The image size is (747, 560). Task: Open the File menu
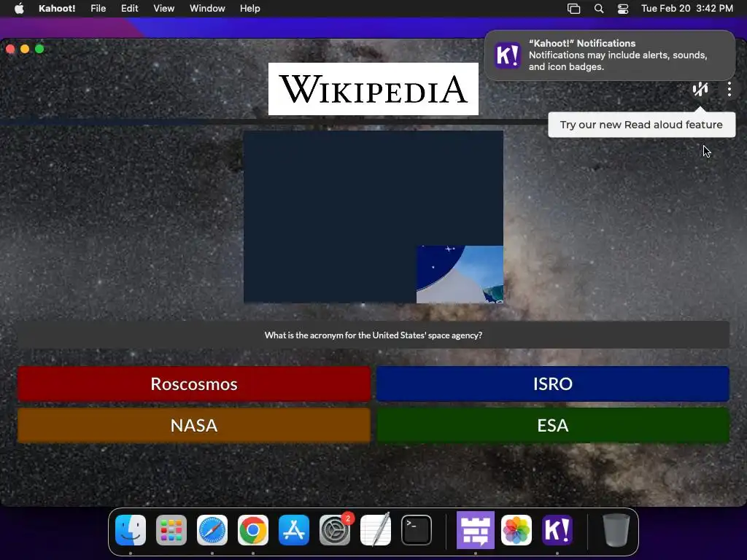point(98,8)
